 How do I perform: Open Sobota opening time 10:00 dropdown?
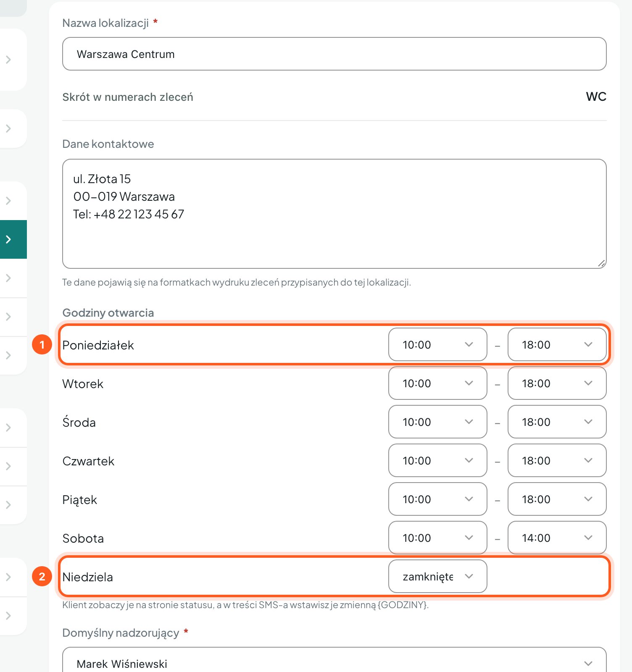437,538
